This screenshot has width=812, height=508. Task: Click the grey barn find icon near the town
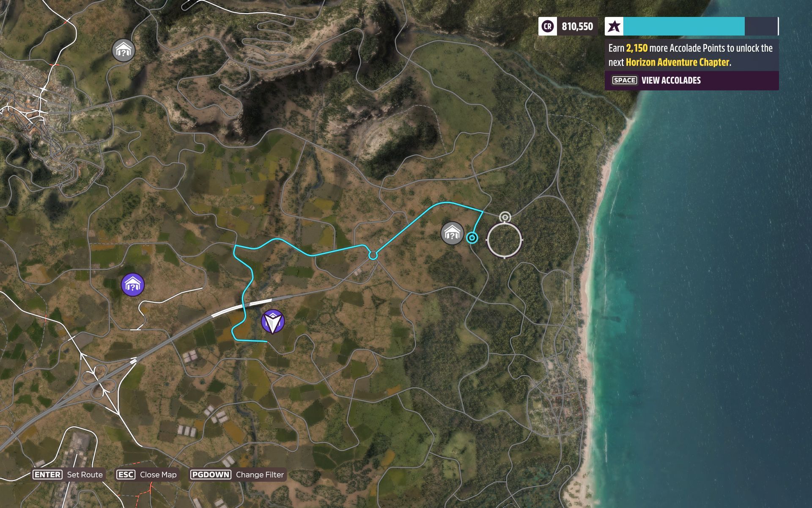pos(123,50)
